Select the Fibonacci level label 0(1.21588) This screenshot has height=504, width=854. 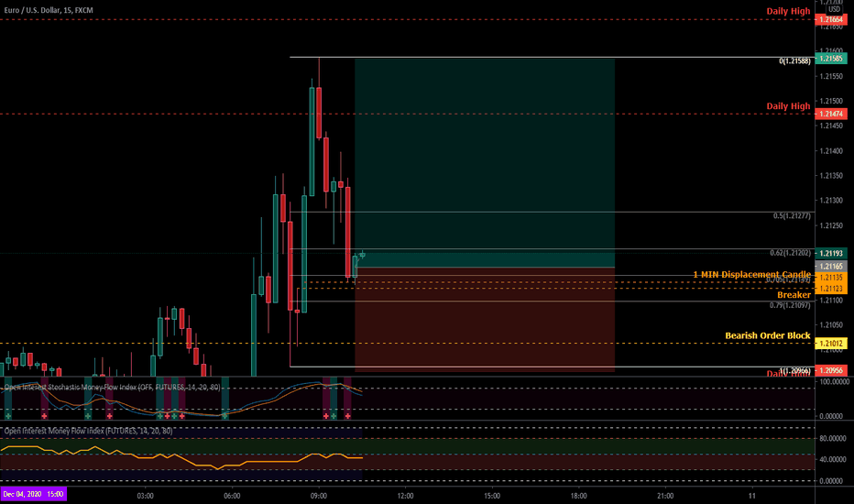coord(794,61)
